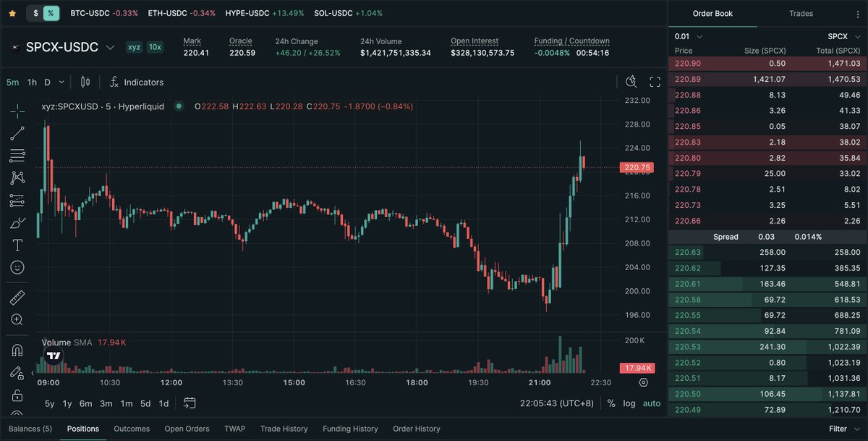Select the ruler measure tool
868x441 pixels.
[17, 298]
